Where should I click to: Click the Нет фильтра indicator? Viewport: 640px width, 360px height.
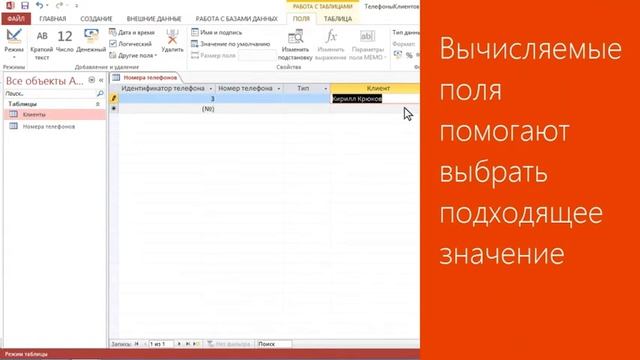click(229, 344)
